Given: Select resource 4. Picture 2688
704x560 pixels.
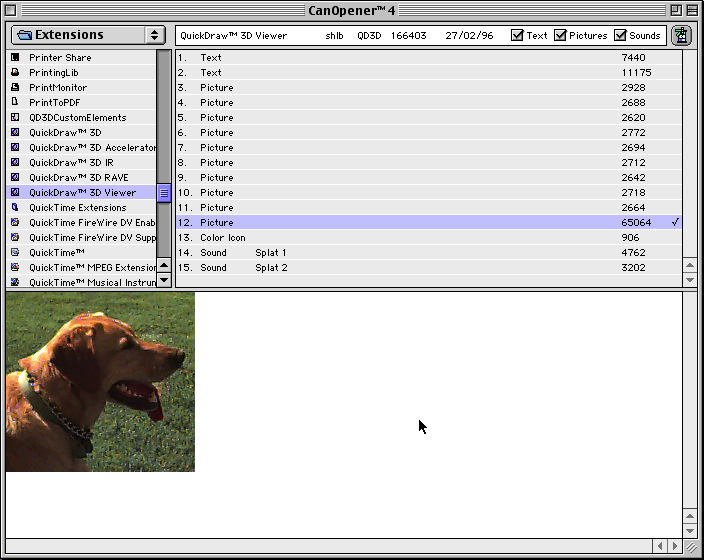Looking at the screenshot, I should 429,102.
